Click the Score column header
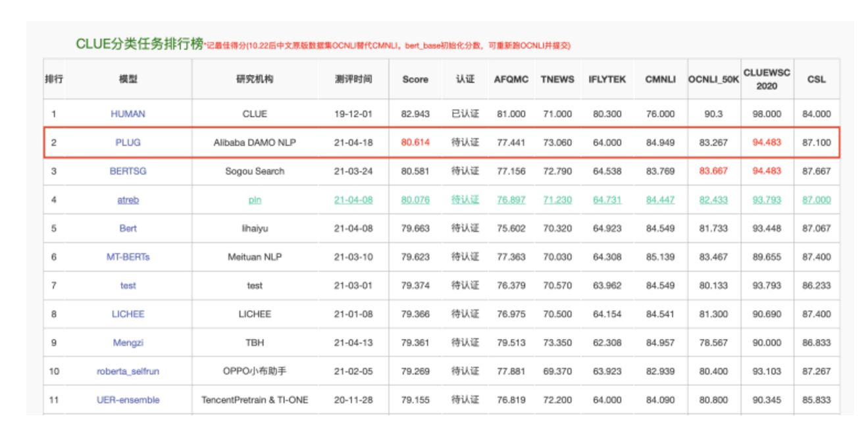The height and width of the screenshot is (424, 868). click(x=415, y=79)
